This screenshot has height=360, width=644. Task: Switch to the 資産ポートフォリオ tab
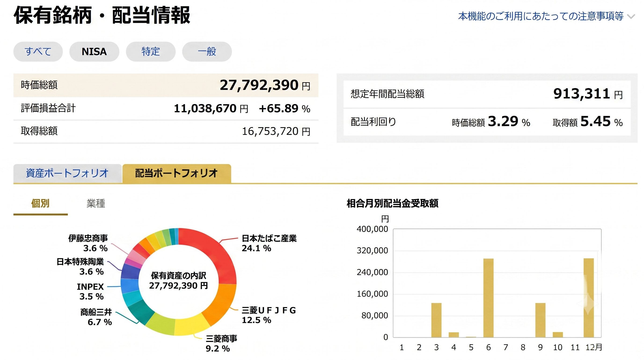(x=67, y=173)
